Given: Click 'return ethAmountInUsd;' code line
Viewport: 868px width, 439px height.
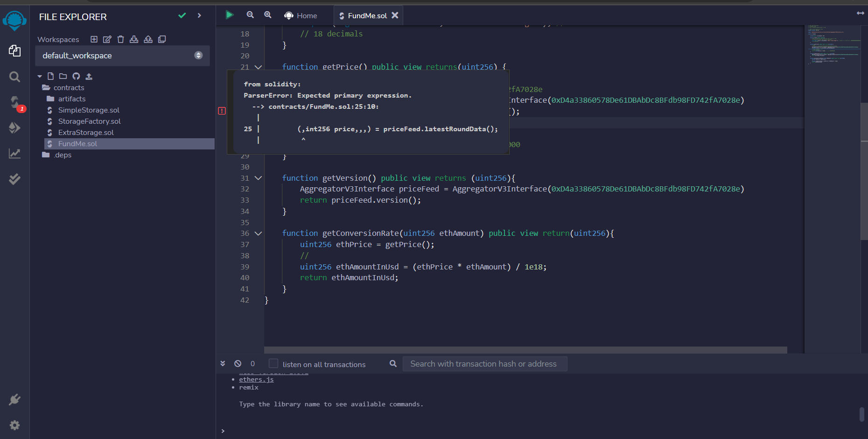Looking at the screenshot, I should 349,277.
